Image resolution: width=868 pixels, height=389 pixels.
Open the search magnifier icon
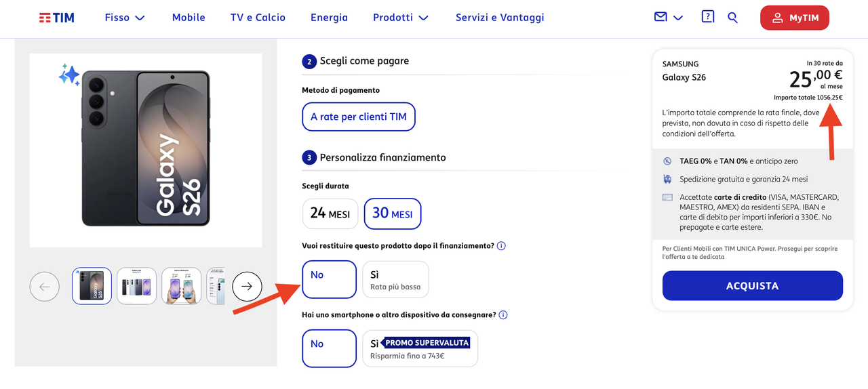(732, 18)
